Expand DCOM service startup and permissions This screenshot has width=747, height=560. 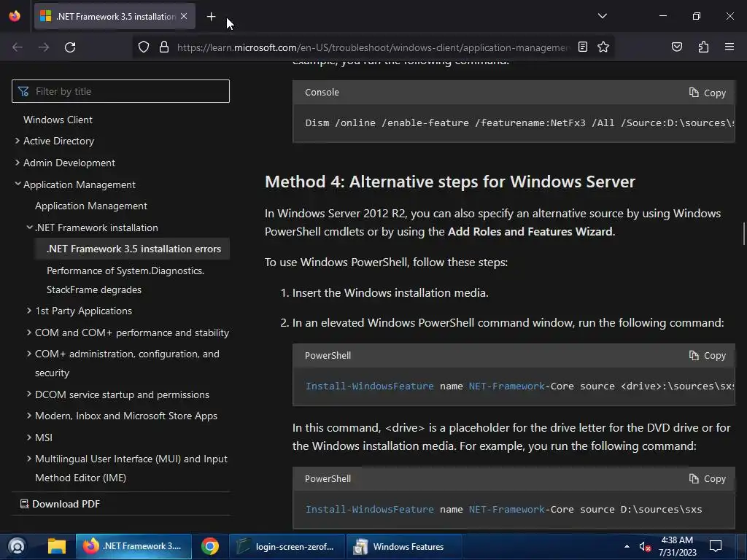29,394
